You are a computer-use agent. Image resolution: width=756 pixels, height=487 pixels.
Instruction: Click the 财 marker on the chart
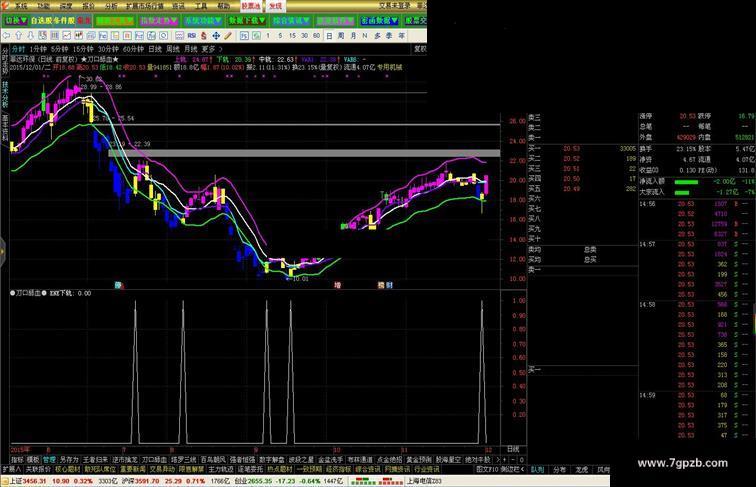(389, 285)
